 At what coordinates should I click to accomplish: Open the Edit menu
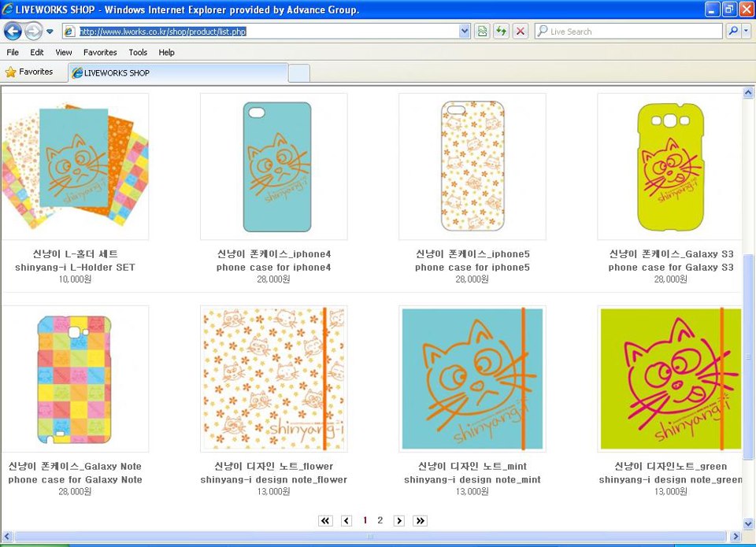tap(37, 53)
